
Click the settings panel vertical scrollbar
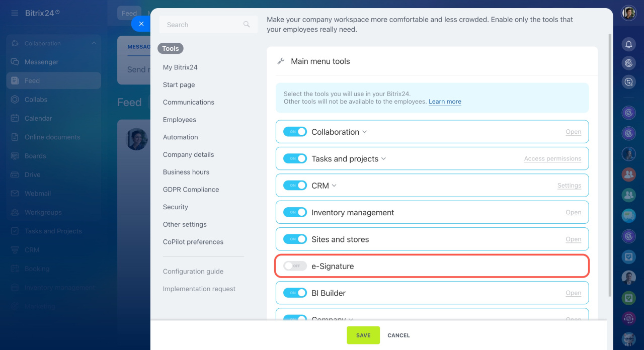point(611,165)
